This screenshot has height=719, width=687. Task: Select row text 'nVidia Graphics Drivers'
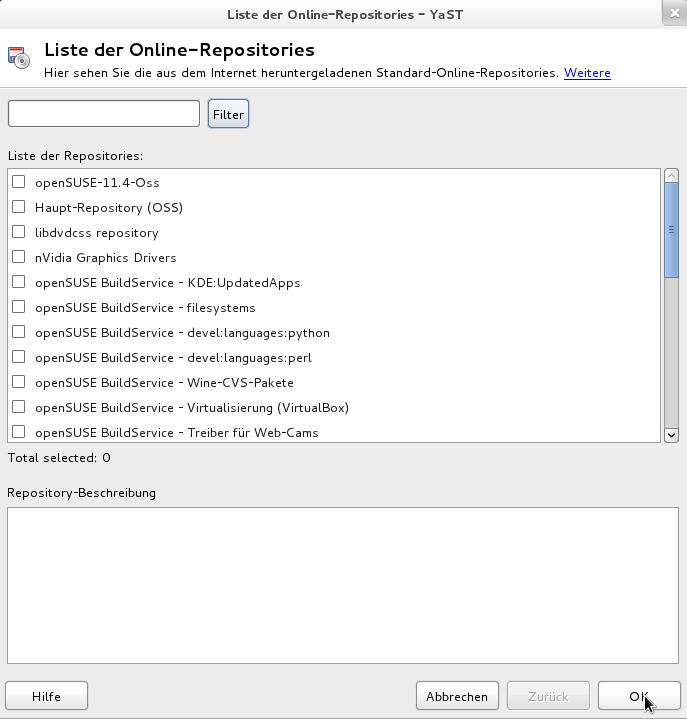pyautogui.click(x=105, y=258)
